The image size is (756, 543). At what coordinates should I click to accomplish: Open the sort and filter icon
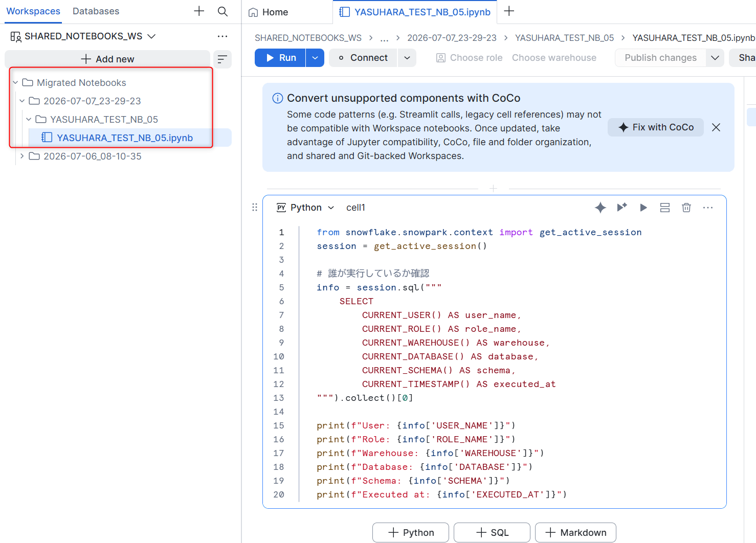[x=222, y=59]
